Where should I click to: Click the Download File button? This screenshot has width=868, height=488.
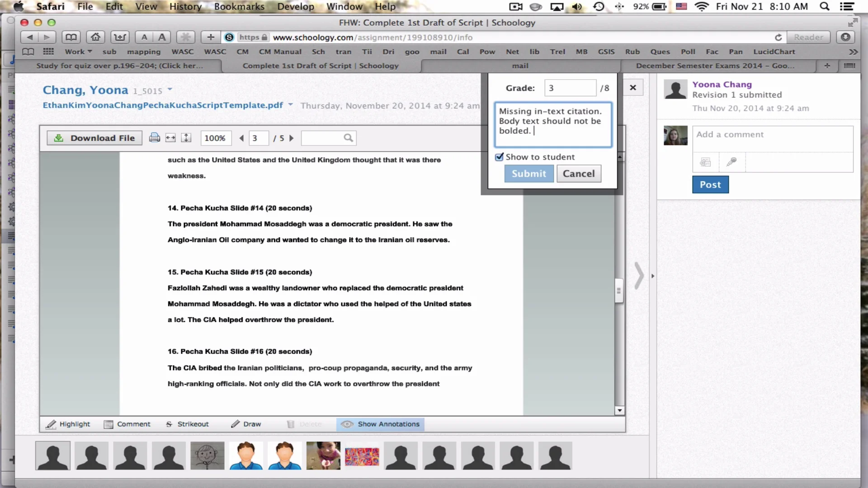(x=94, y=138)
